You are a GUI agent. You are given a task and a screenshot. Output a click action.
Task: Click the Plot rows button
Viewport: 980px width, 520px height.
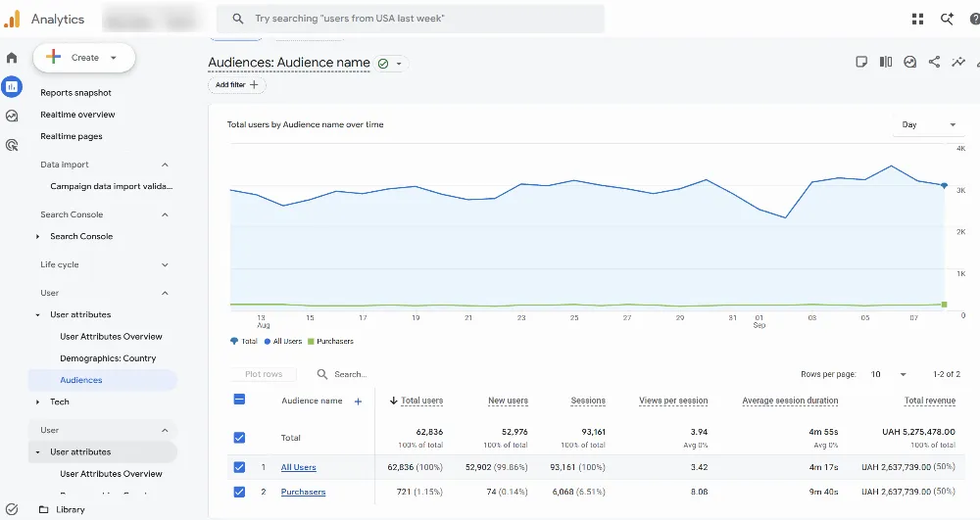[x=263, y=374]
